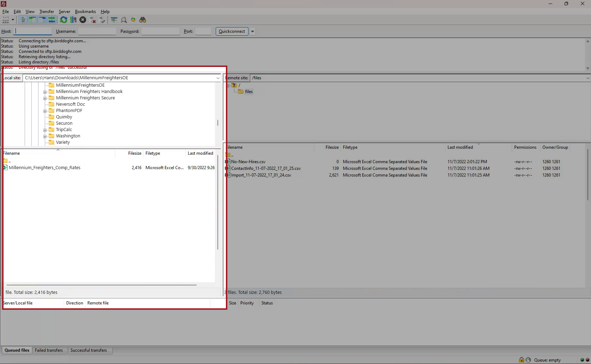The image size is (591, 364).
Task: Refresh the file and folder lists
Action: pos(63,20)
